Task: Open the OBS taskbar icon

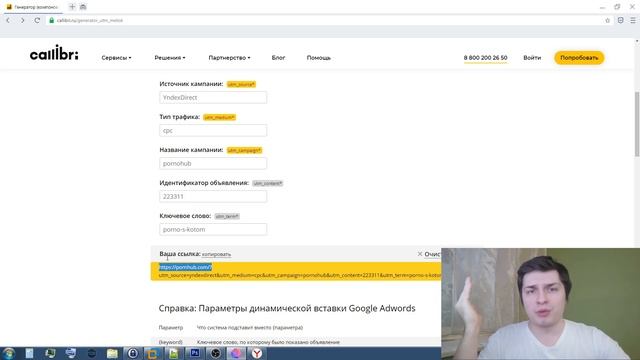Action: (216, 353)
